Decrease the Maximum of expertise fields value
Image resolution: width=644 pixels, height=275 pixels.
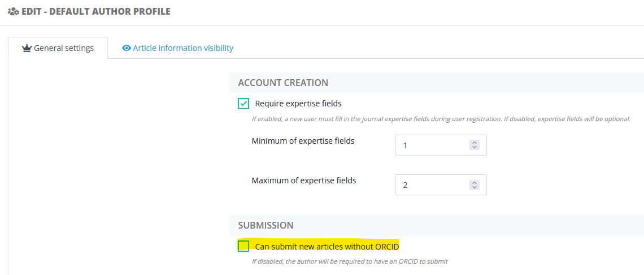[475, 188]
